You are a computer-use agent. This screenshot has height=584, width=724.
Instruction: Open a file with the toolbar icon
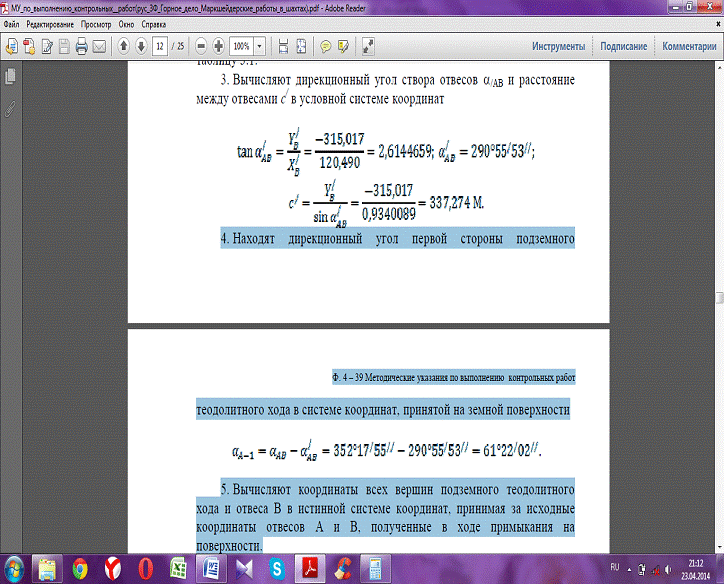coord(12,46)
